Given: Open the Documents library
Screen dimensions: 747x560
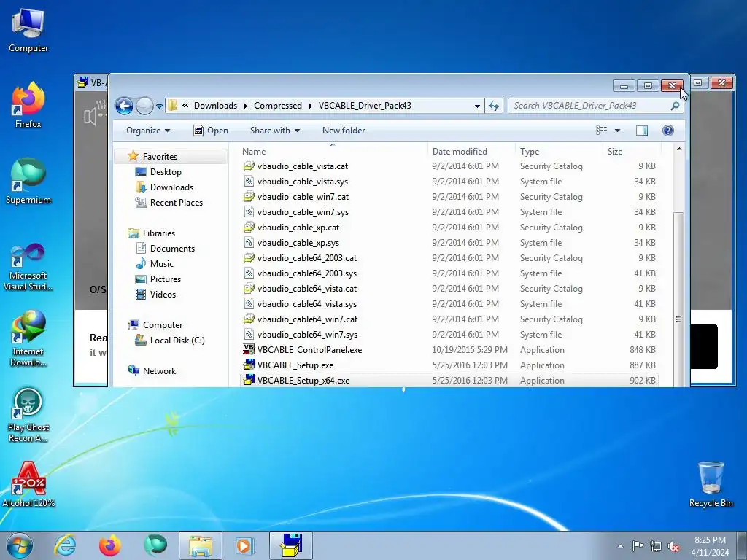Looking at the screenshot, I should coord(172,249).
